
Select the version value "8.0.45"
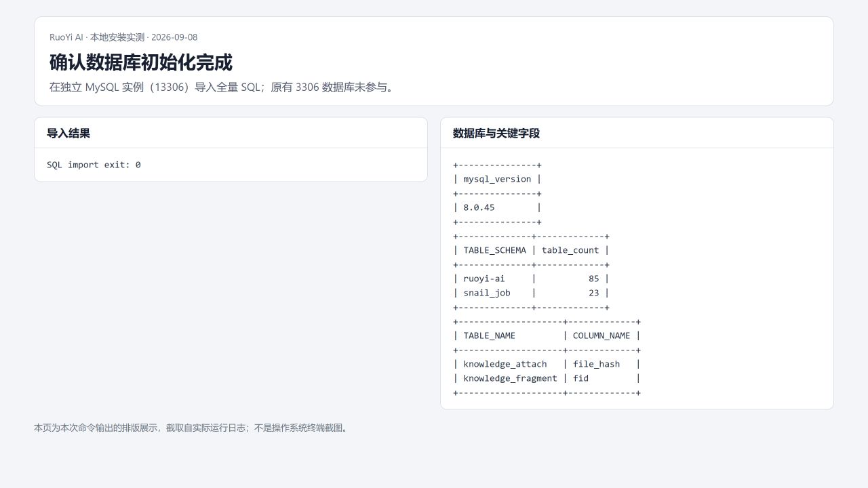(x=479, y=207)
